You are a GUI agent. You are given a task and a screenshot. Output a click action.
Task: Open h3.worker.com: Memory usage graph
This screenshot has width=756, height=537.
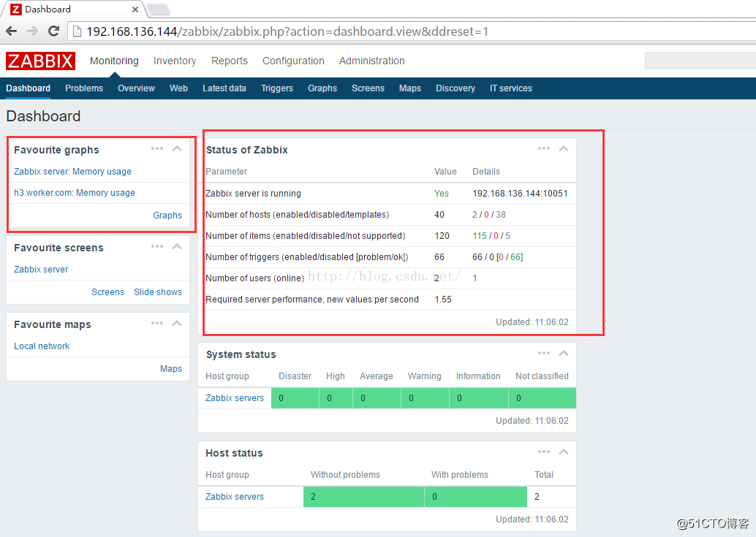75,193
